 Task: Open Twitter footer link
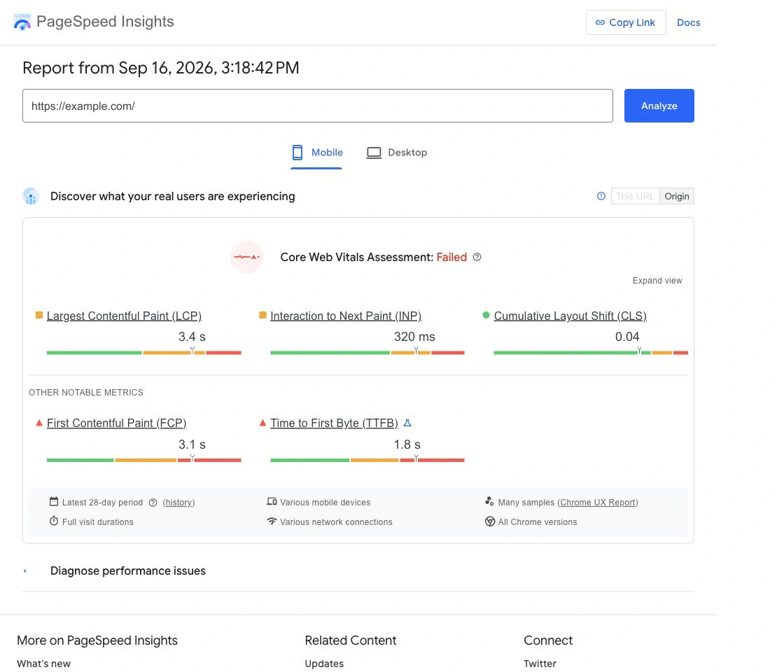(540, 664)
